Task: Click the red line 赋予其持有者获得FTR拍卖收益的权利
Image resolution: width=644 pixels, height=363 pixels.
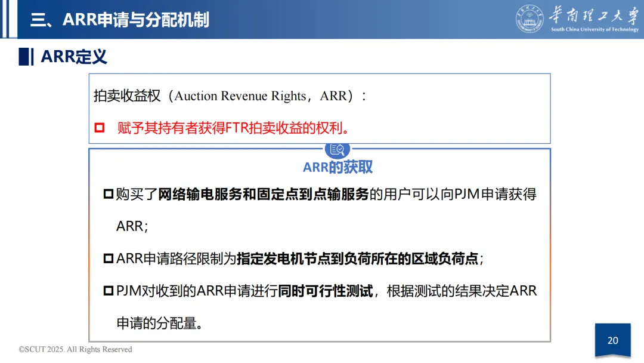Action: pyautogui.click(x=233, y=128)
